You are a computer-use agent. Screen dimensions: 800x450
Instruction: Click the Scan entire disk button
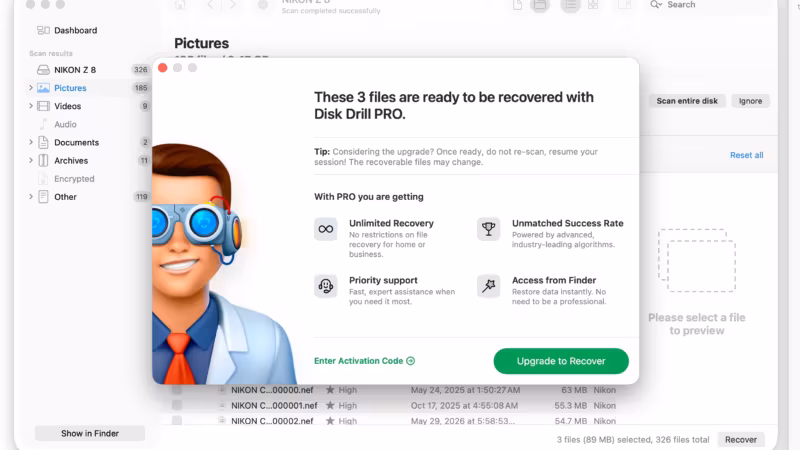(x=687, y=101)
